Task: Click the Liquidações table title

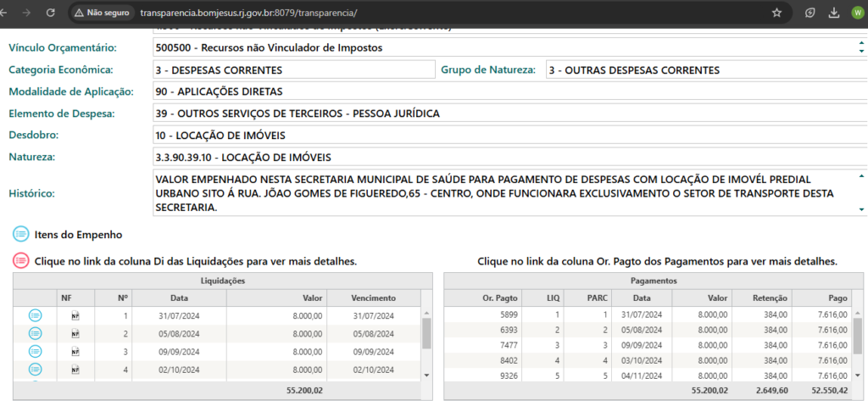Action: click(221, 281)
